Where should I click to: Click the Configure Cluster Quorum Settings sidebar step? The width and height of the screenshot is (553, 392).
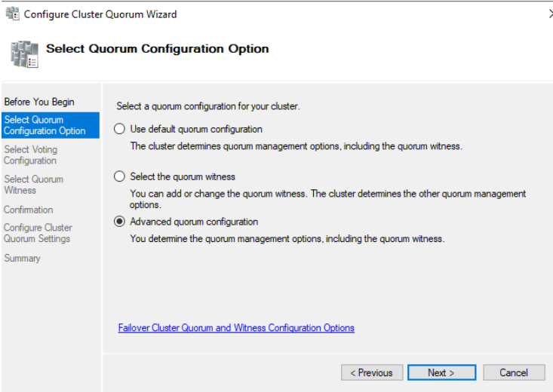[x=38, y=233]
